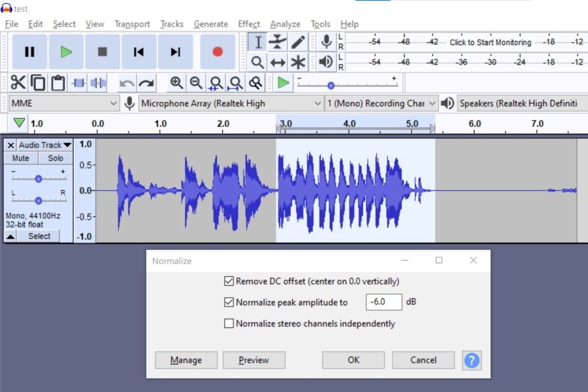Screen dimensions: 588x392
Task: Toggle the Remove DC offset checkbox
Action: 229,281
